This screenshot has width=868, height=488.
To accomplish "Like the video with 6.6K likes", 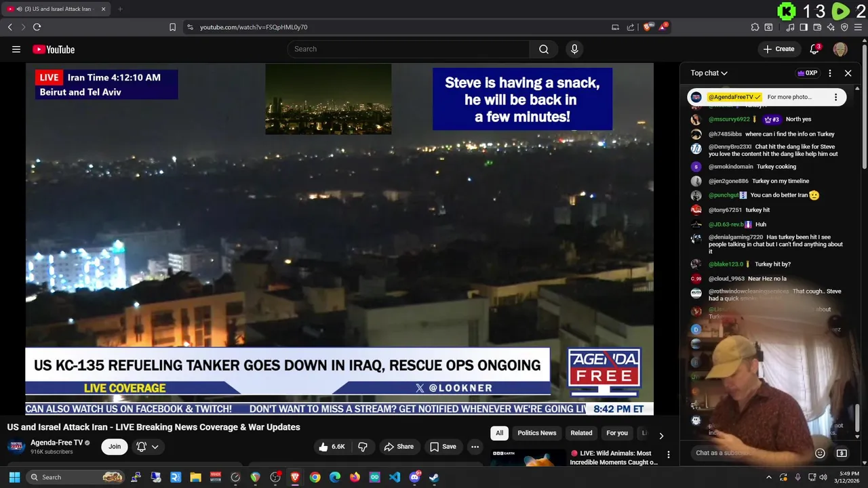I will [x=332, y=447].
